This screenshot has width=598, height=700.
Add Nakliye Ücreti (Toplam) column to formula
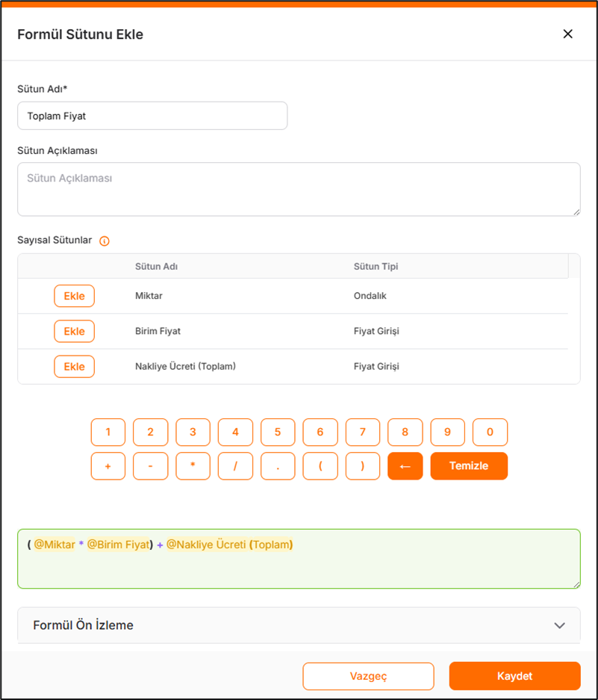point(75,367)
